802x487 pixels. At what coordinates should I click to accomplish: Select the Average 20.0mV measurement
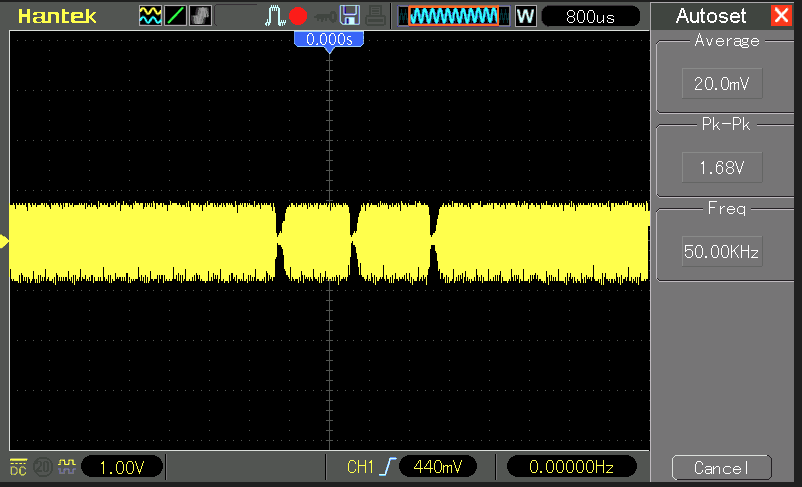point(720,84)
